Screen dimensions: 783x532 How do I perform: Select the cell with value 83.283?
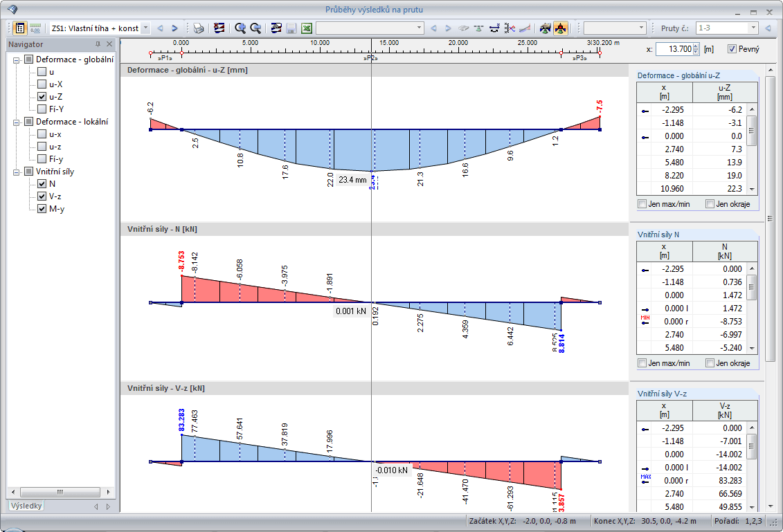719,481
